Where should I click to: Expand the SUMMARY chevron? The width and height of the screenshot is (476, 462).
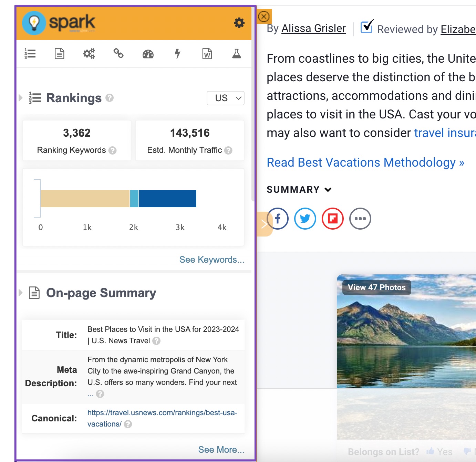click(x=328, y=190)
